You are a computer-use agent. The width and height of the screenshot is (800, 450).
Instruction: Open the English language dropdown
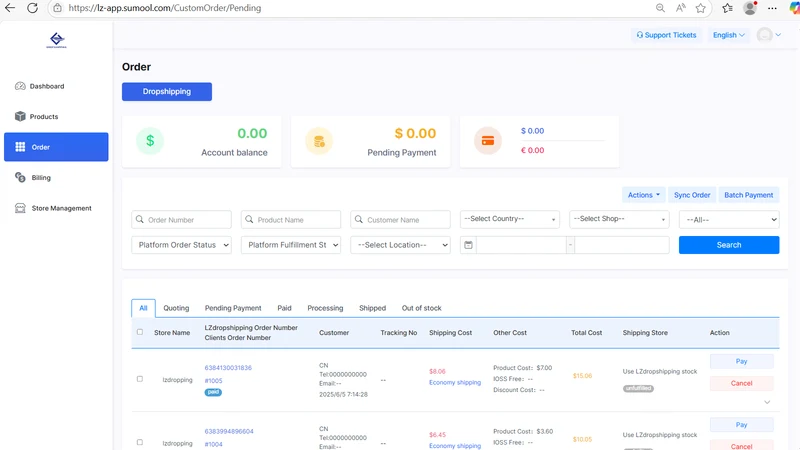click(729, 35)
